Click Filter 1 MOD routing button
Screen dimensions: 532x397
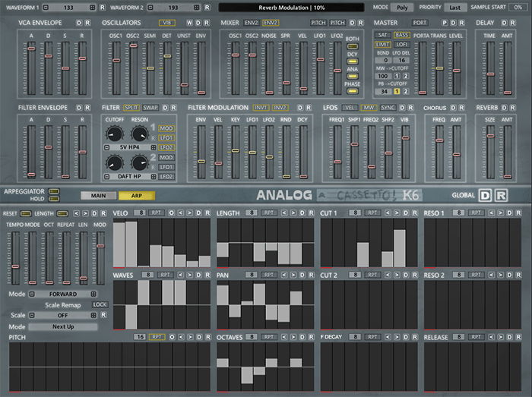[x=166, y=128]
